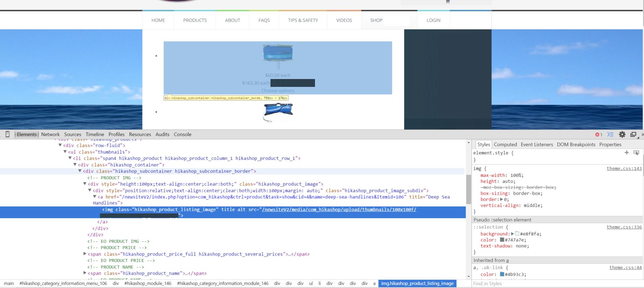Collapse the li span4 hikashop_product node
Viewport: 644px width, 288px height.
[x=70, y=158]
